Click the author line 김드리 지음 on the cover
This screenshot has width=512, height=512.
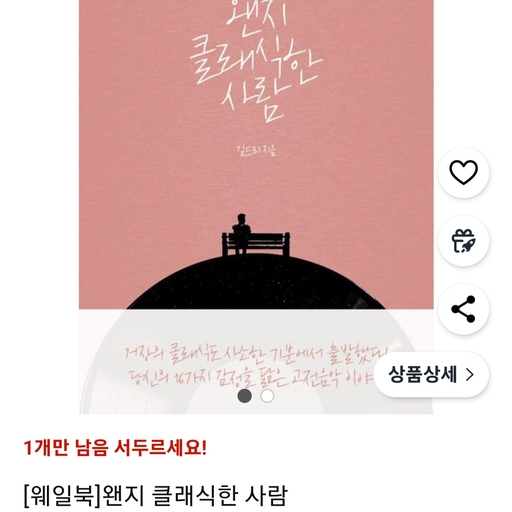[256, 150]
